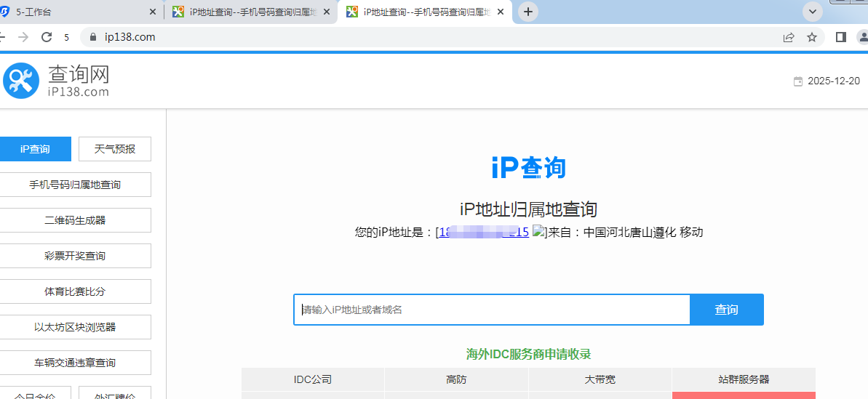Click the large iP查询 title
The image size is (868, 399).
(528, 167)
